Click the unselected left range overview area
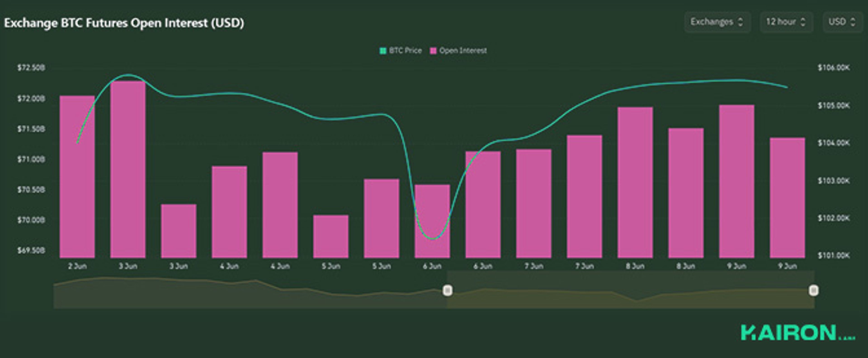 [x=249, y=296]
